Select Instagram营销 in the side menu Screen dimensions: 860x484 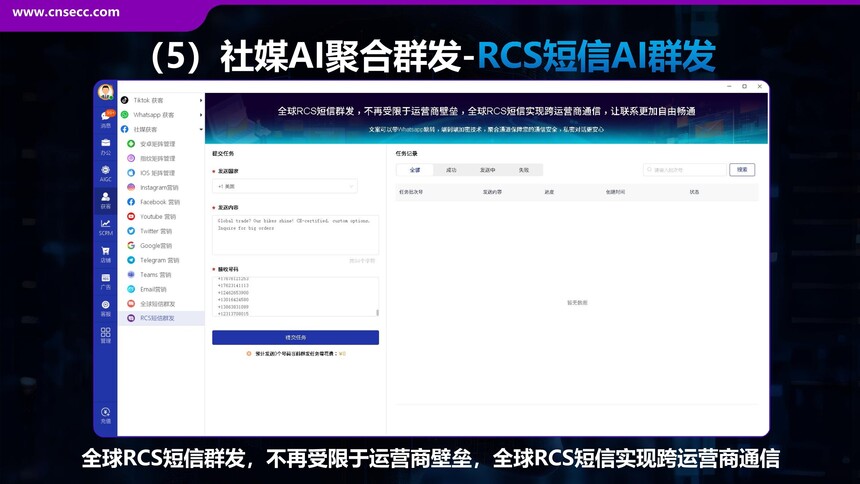(x=158, y=187)
